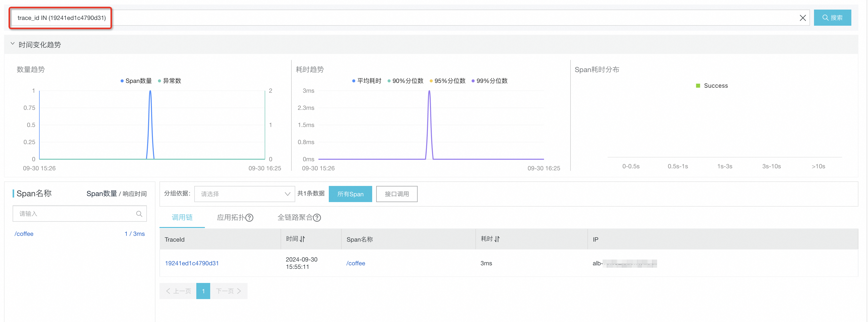This screenshot has width=868, height=322.
Task: Go to previous page 上一页
Action: 178,291
